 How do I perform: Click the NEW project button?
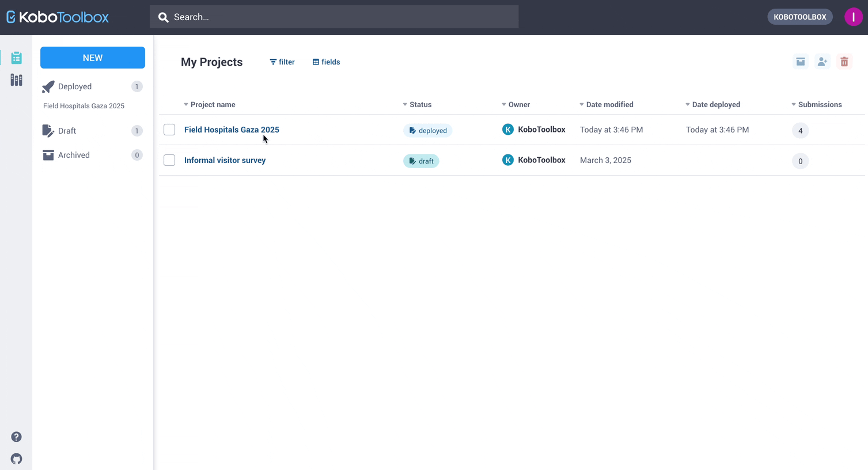tap(93, 58)
